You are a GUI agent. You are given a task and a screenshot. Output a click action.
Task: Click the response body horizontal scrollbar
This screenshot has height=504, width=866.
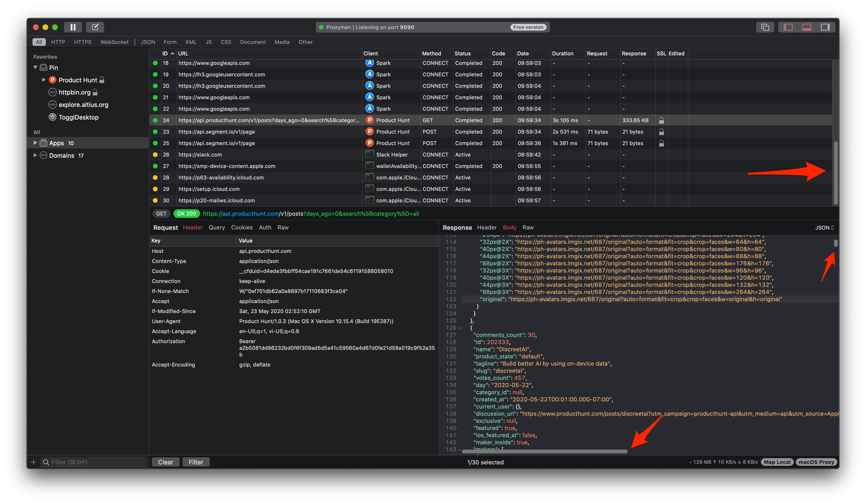point(544,451)
